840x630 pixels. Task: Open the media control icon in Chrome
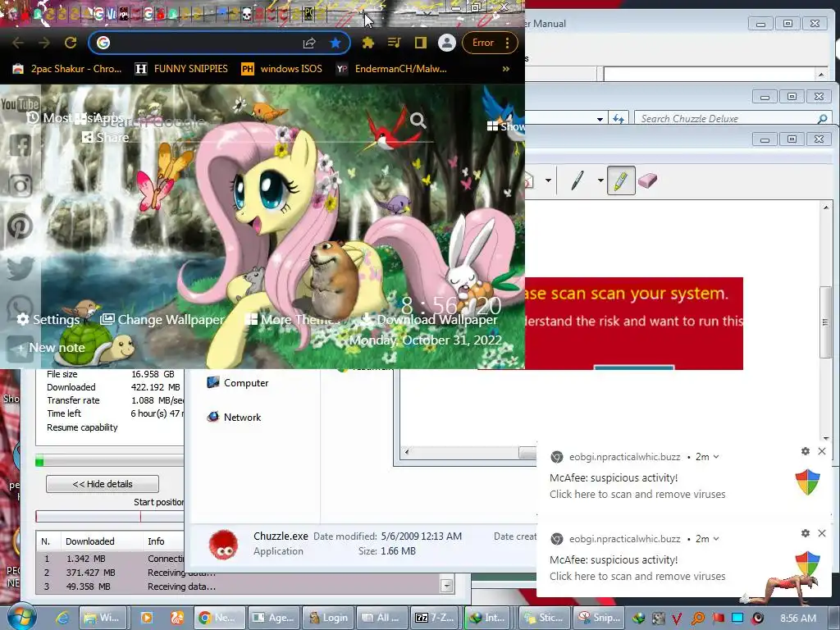pos(395,43)
